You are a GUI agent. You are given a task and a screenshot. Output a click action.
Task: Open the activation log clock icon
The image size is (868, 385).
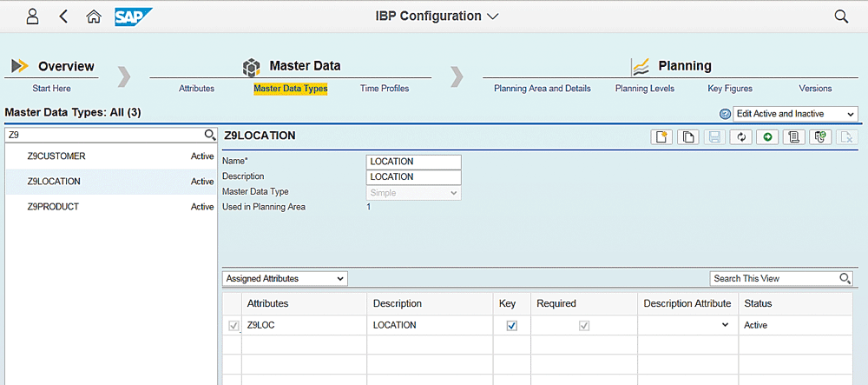tap(820, 136)
